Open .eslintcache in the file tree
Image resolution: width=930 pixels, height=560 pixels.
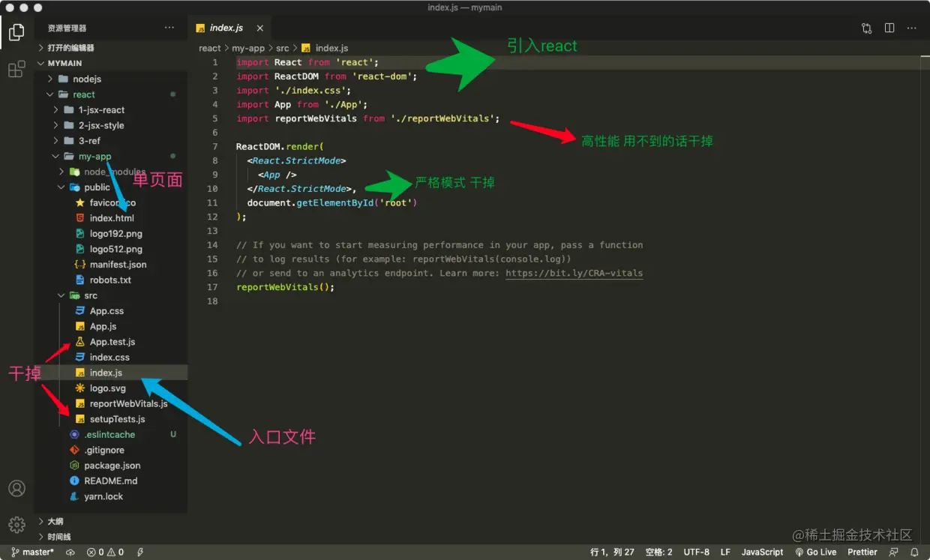[111, 435]
